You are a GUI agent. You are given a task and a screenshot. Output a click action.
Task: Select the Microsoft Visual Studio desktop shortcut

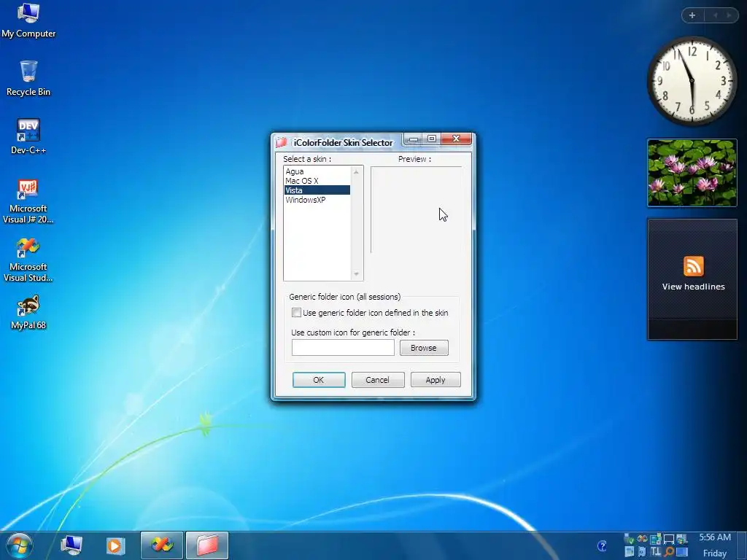click(x=28, y=260)
